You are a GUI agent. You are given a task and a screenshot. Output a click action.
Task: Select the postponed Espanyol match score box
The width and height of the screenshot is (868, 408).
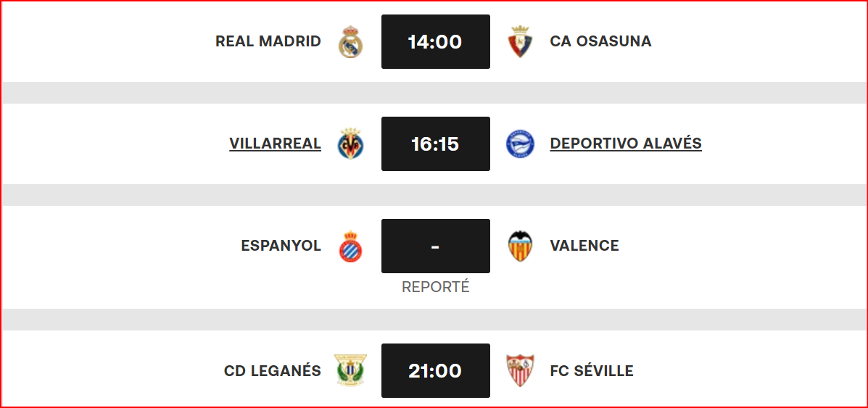coord(436,246)
